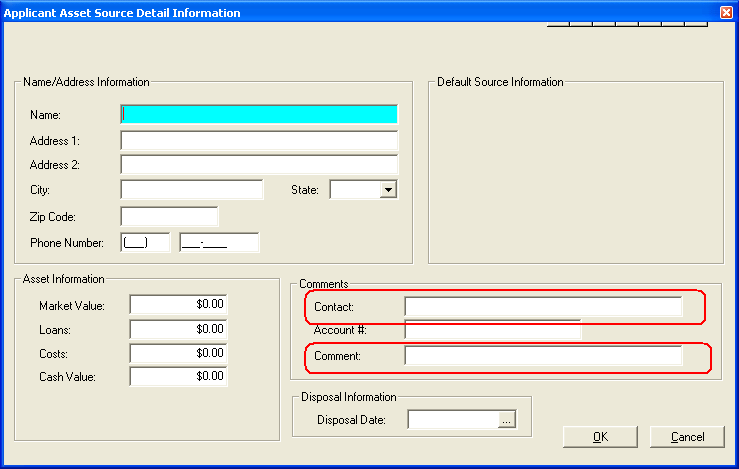Image resolution: width=739 pixels, height=469 pixels.
Task: Open the State dropdown list
Action: (x=389, y=189)
